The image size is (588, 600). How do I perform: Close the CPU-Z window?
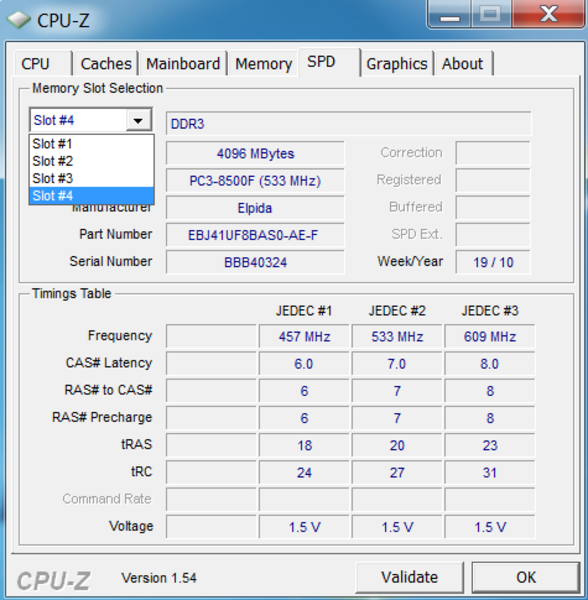pyautogui.click(x=548, y=14)
